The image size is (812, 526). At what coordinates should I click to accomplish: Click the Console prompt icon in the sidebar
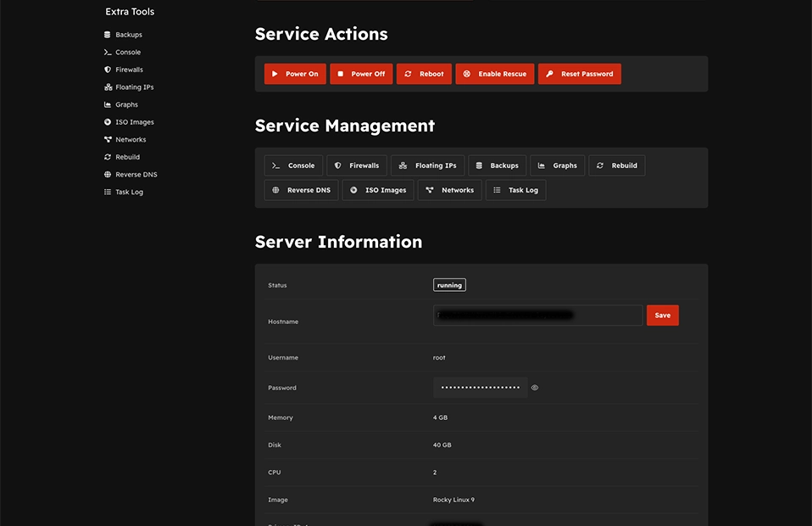pyautogui.click(x=107, y=53)
